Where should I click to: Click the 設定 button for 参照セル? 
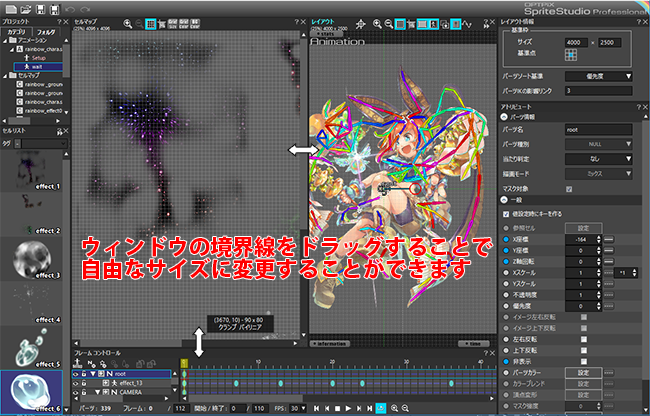(x=584, y=228)
